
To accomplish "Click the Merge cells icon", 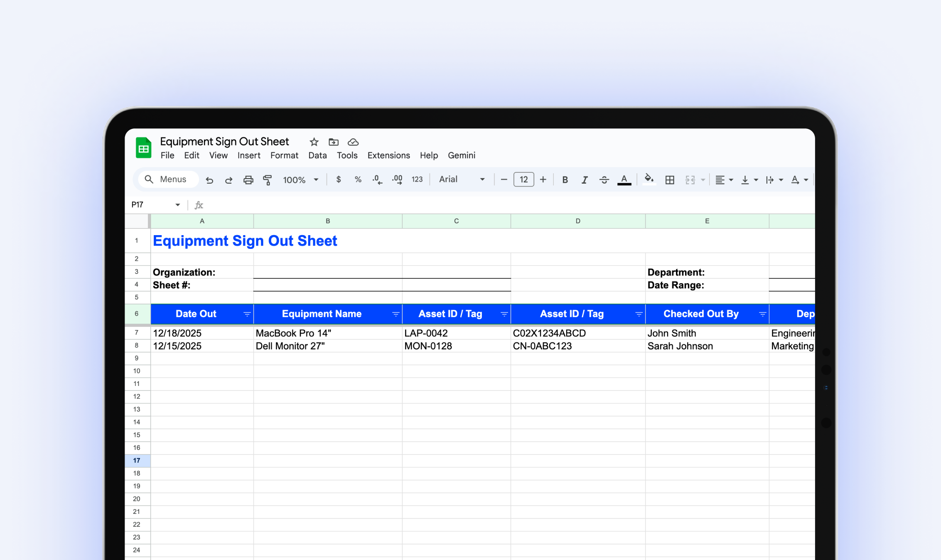I will pos(690,179).
